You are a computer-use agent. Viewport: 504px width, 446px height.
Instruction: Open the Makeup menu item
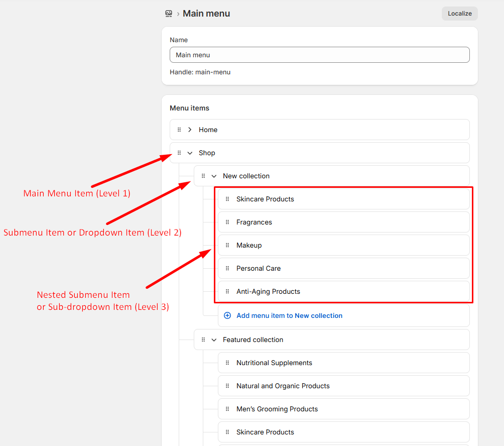pyautogui.click(x=343, y=245)
